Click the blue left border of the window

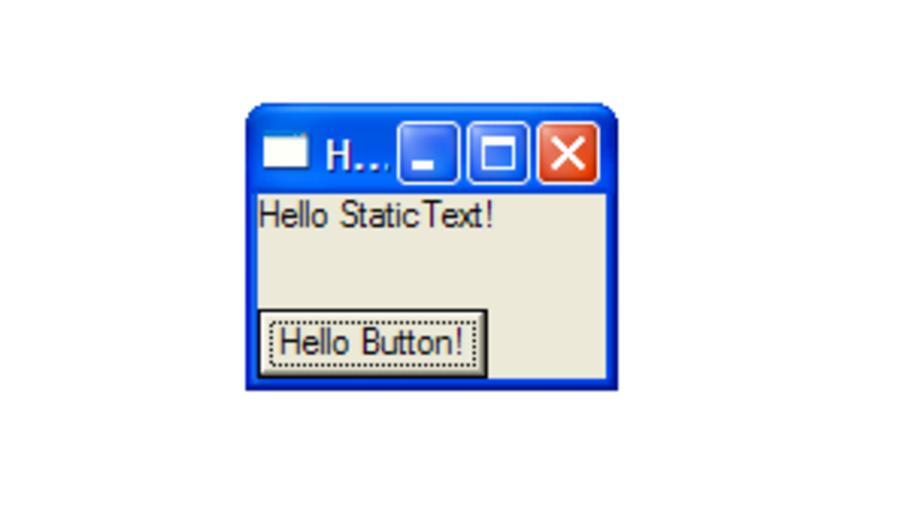[x=251, y=286]
